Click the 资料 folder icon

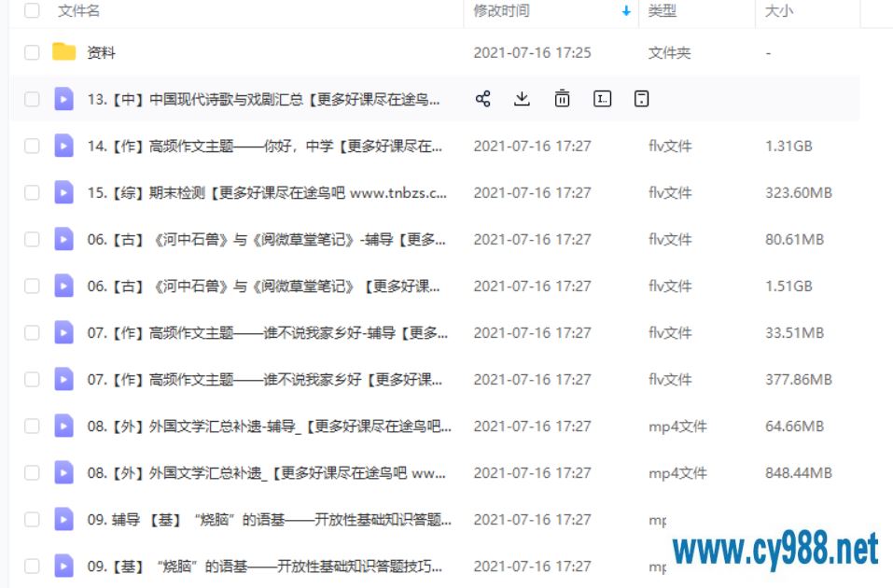point(63,52)
